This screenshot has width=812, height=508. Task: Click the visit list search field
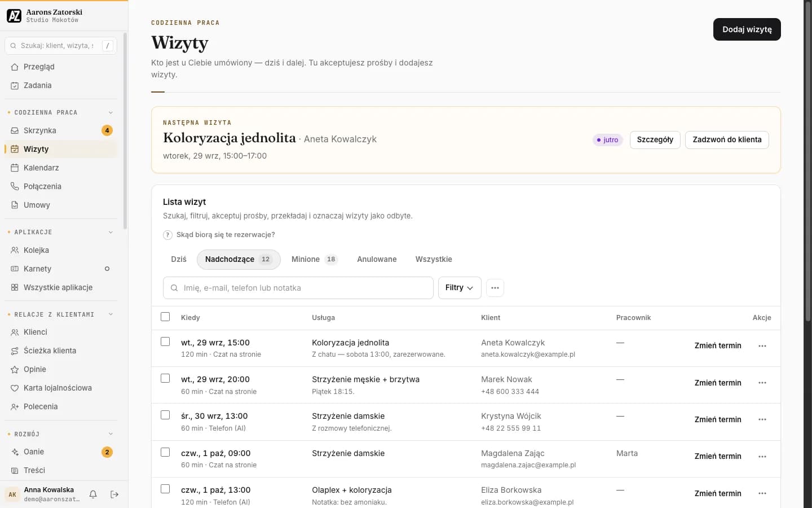298,288
